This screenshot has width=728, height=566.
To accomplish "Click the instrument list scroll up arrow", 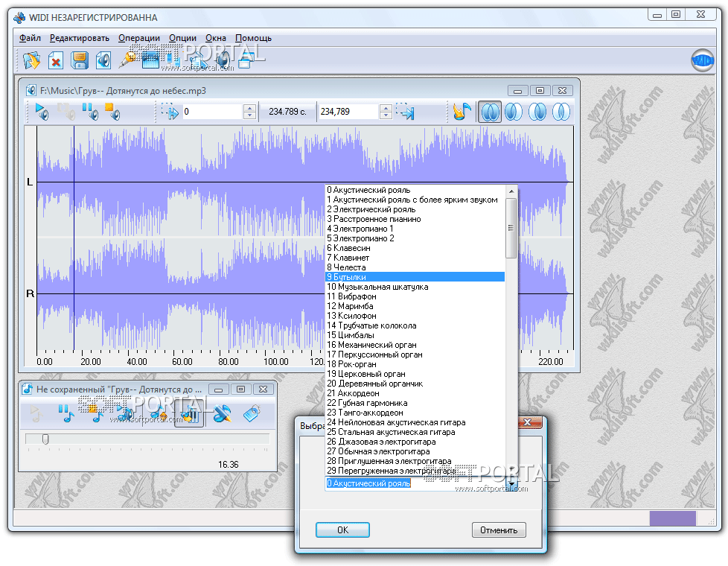I will click(511, 191).
